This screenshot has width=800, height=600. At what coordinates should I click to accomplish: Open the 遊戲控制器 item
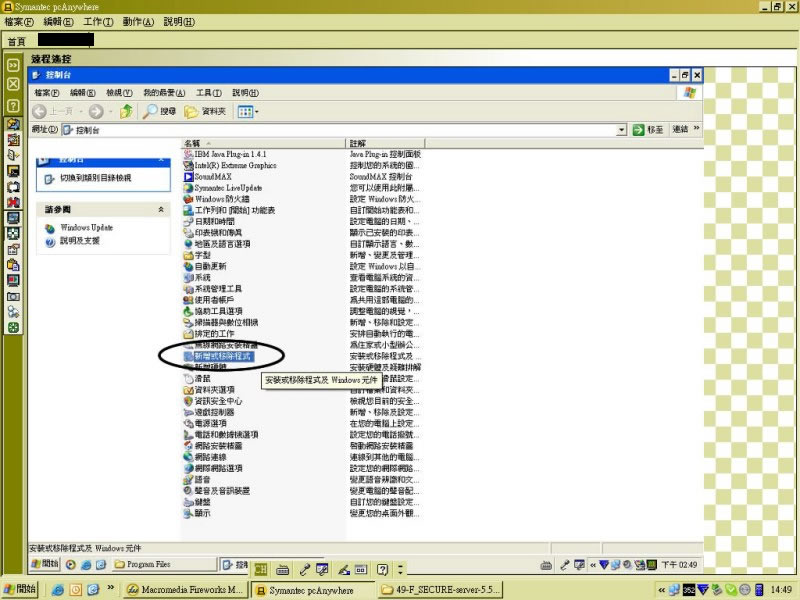tap(209, 412)
